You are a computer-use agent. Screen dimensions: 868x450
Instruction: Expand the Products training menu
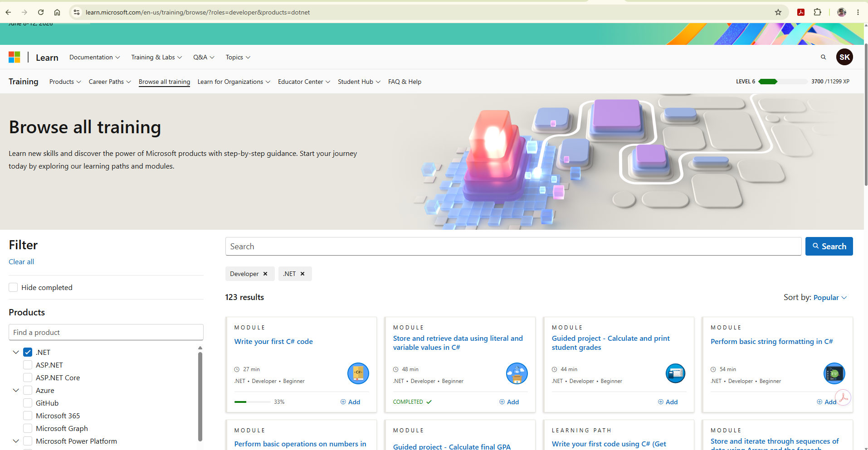(x=65, y=82)
